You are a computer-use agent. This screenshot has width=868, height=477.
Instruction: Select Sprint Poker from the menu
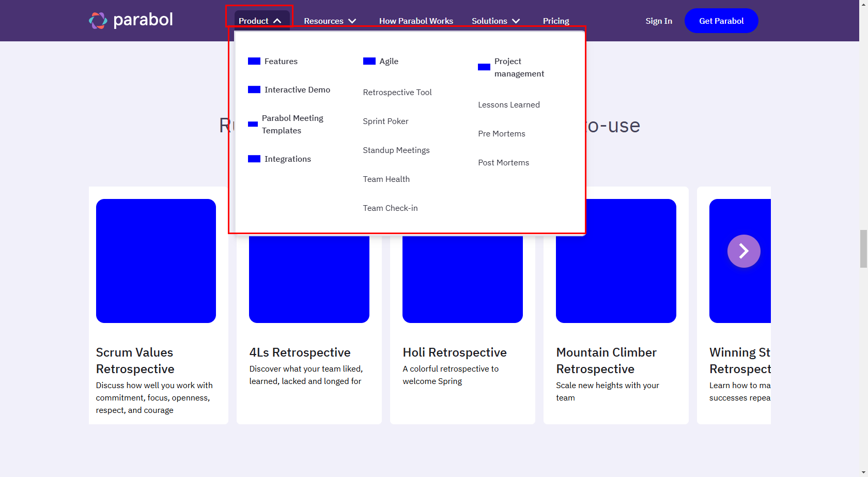pyautogui.click(x=385, y=121)
